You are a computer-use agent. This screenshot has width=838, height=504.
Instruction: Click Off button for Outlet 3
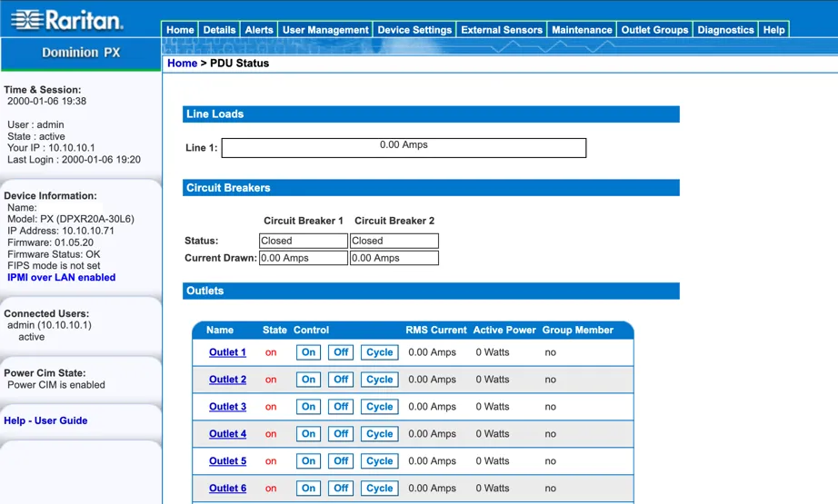click(341, 407)
